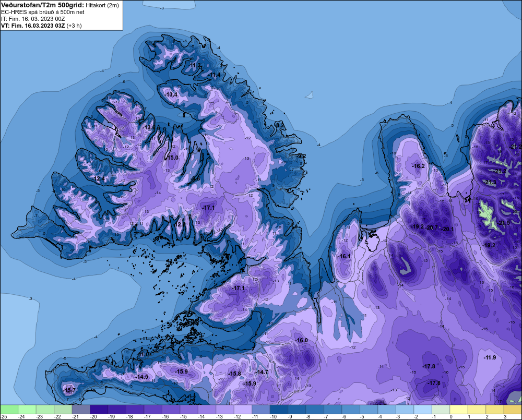The image size is (522, 420).
Task: Select the -16.0 temperature value
Action: 302,340
